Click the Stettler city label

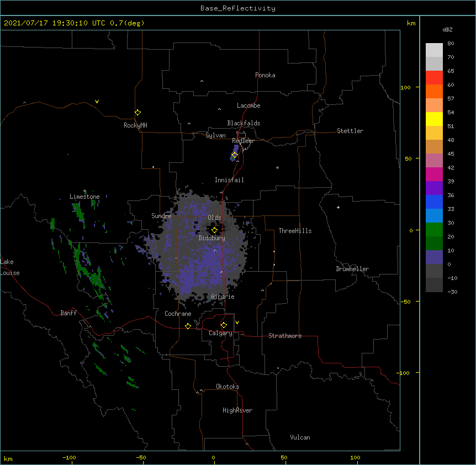350,131
